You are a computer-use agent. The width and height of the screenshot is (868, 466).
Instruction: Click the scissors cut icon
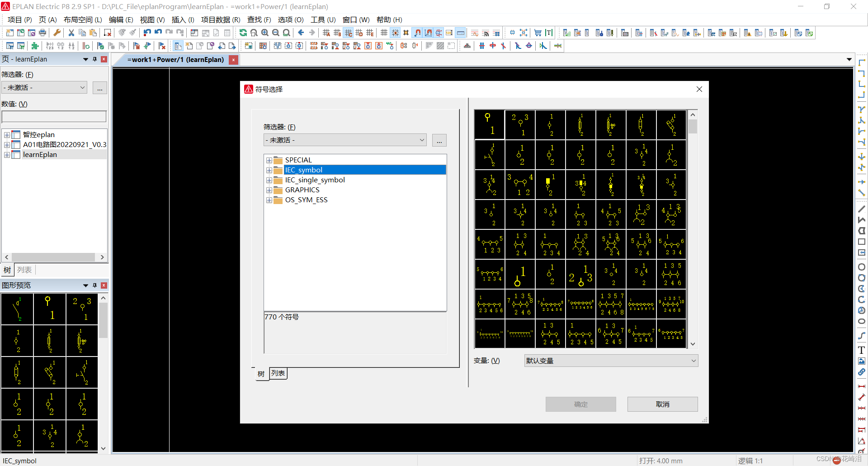click(71, 33)
